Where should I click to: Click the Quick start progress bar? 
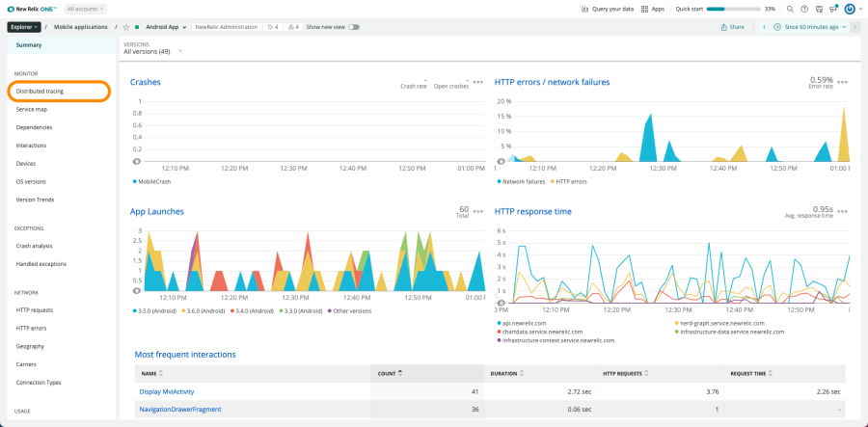[x=733, y=9]
